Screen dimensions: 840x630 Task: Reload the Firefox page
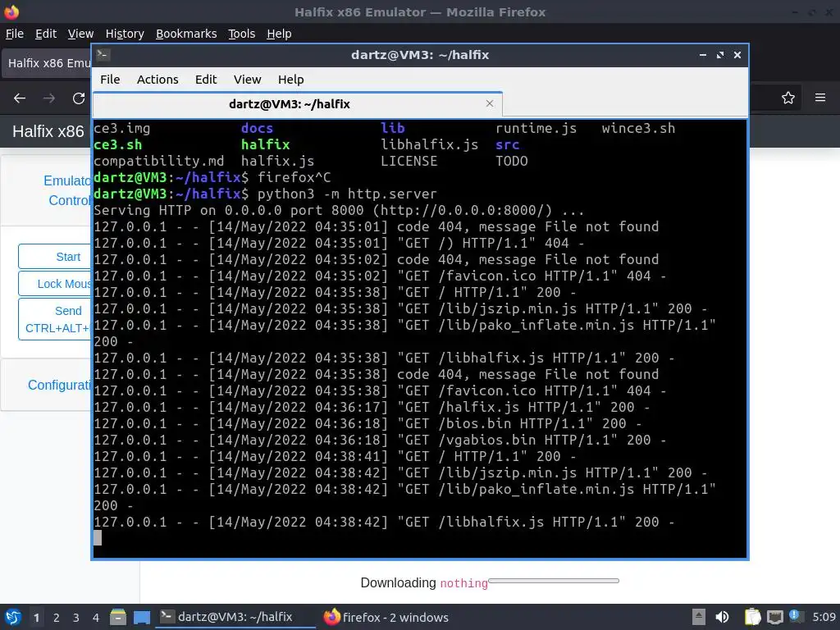tap(79, 98)
